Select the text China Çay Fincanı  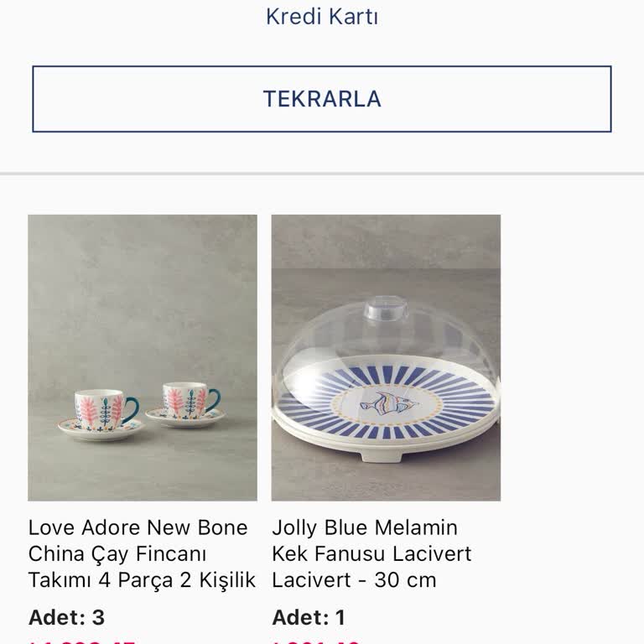click(117, 553)
